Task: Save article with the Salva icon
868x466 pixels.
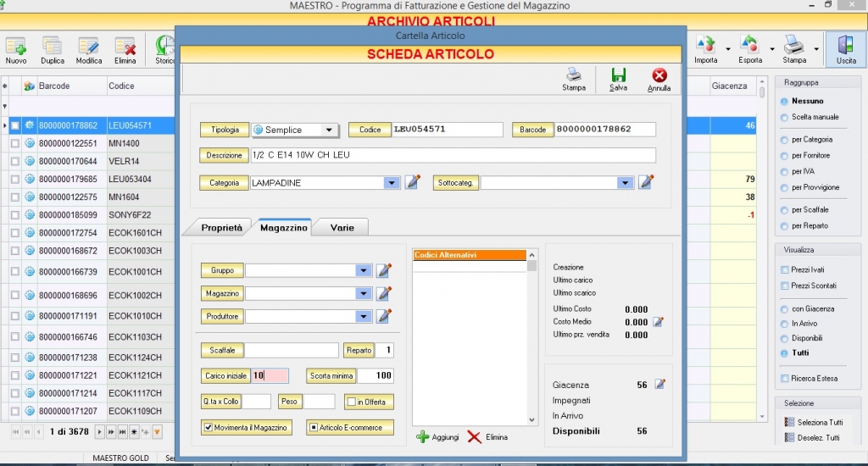Action: pos(618,75)
